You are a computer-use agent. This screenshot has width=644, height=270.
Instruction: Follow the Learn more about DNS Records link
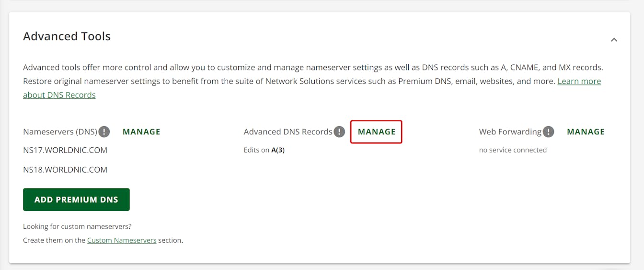coord(579,82)
